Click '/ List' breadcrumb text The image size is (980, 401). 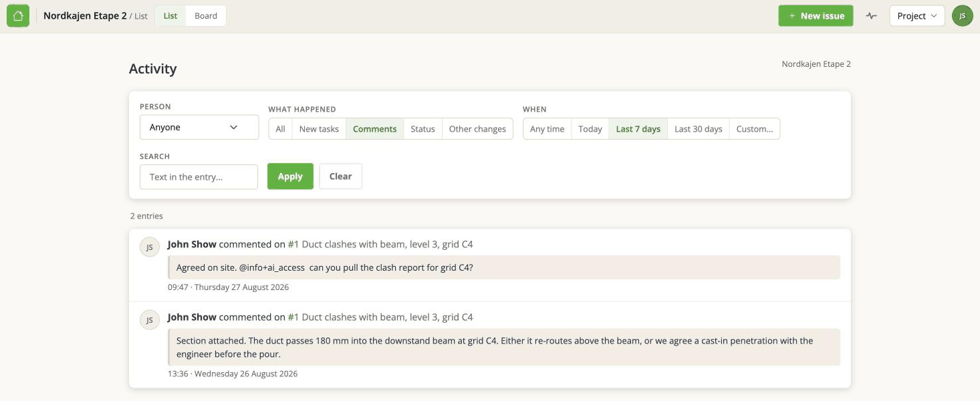138,16
